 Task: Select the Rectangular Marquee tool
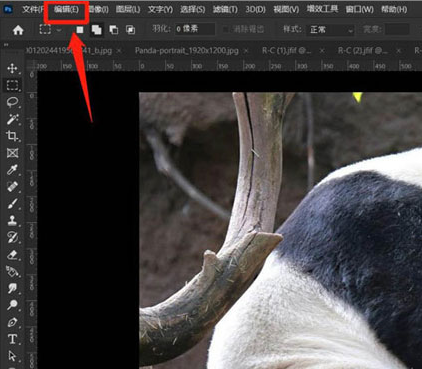pos(12,85)
